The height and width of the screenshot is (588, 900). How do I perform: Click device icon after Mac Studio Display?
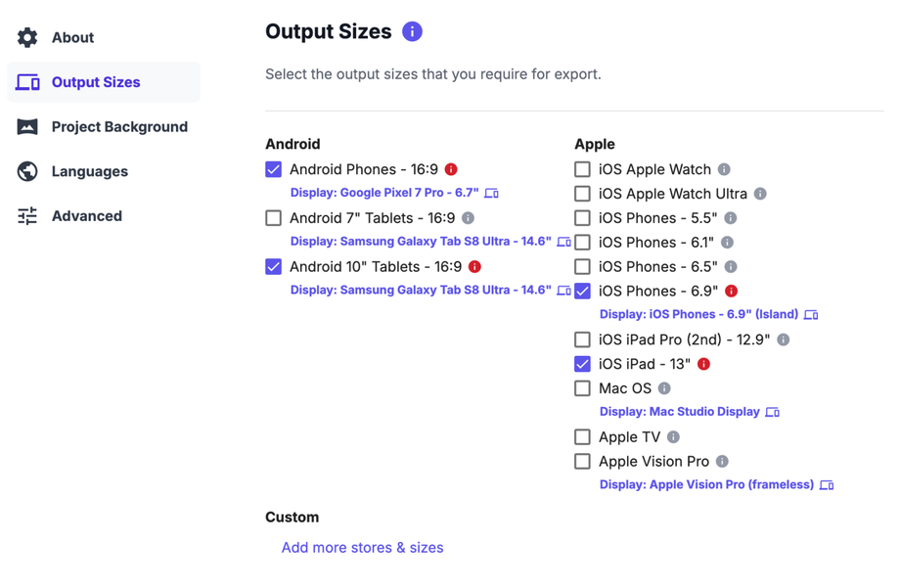coord(773,412)
